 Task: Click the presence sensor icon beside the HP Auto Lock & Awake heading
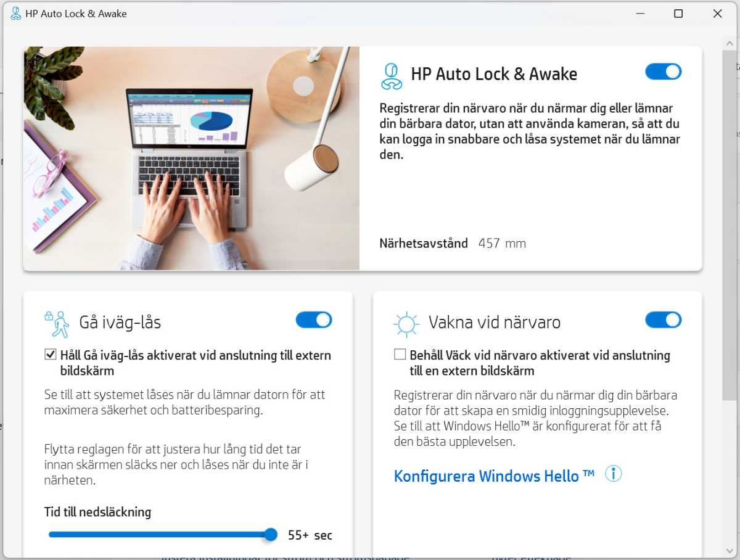(x=392, y=76)
